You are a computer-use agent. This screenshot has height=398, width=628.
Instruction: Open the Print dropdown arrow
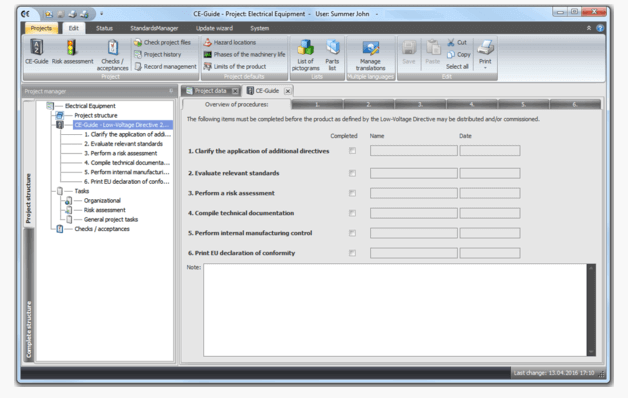point(485,68)
